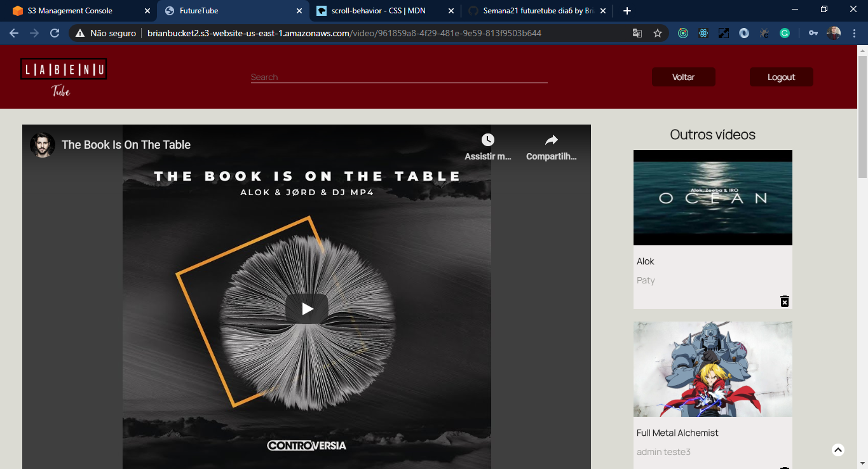Open the Ocean video thumbnail
Image resolution: width=868 pixels, height=469 pixels.
coord(713,198)
